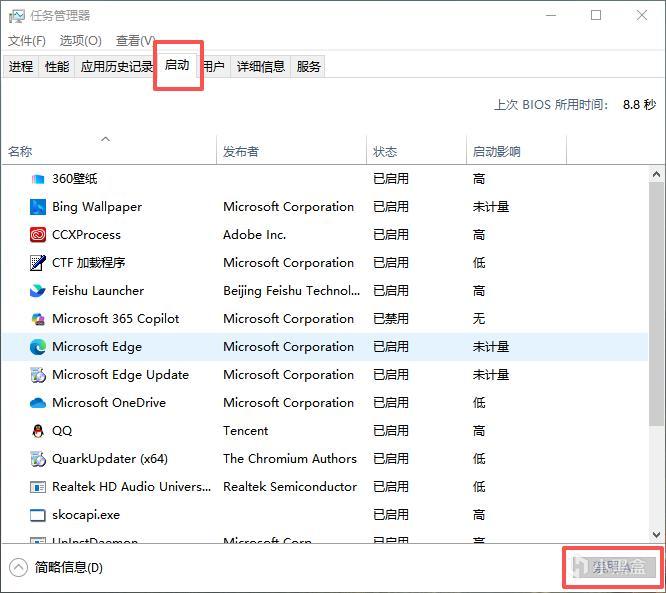Select the skocapi.exe entry name

coord(86,515)
